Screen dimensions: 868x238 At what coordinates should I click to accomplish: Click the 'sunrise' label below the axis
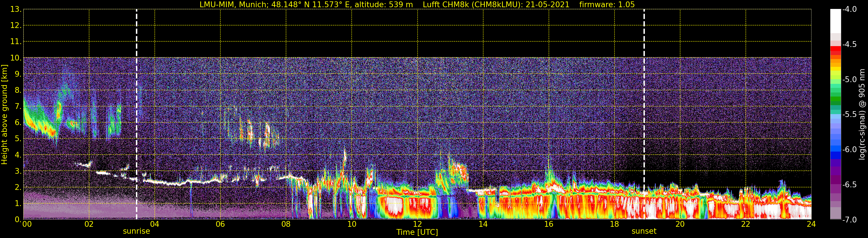pyautogui.click(x=136, y=231)
